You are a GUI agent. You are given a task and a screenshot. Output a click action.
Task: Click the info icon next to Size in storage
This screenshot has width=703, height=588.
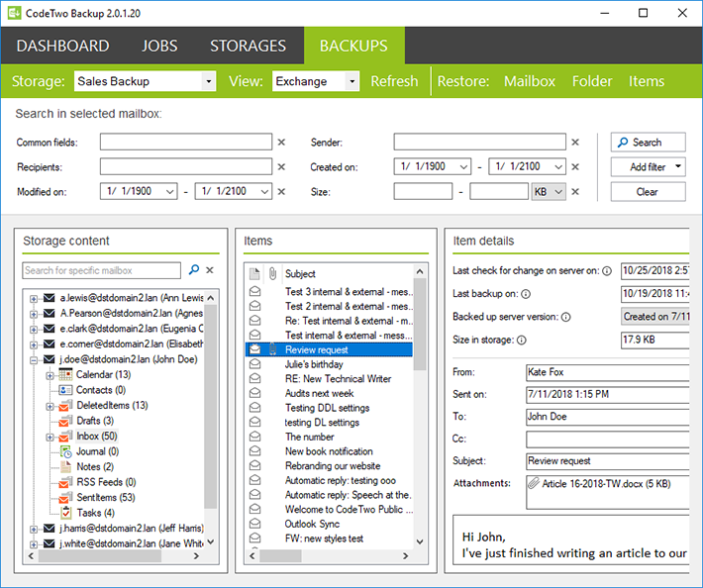click(x=522, y=341)
